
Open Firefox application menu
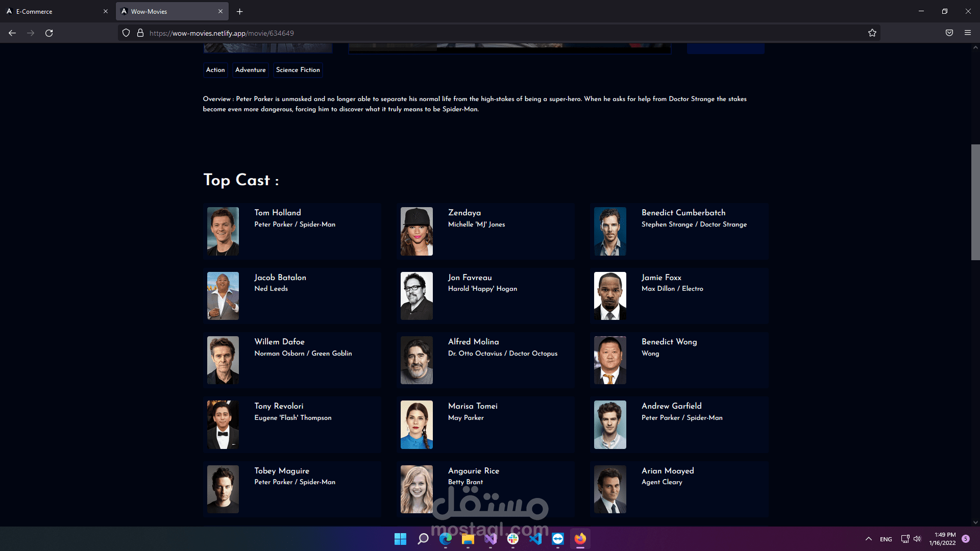[967, 33]
